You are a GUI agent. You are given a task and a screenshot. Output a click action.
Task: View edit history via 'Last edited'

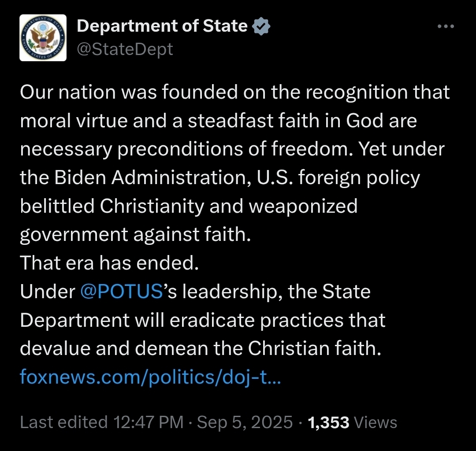64,422
